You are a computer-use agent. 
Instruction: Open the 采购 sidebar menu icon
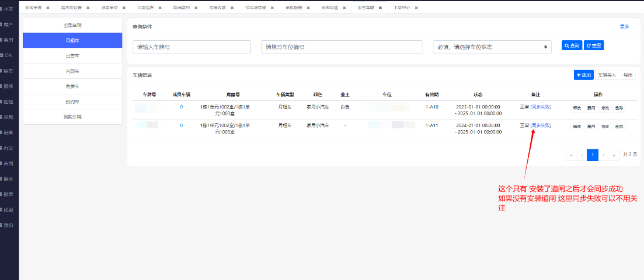click(x=8, y=117)
